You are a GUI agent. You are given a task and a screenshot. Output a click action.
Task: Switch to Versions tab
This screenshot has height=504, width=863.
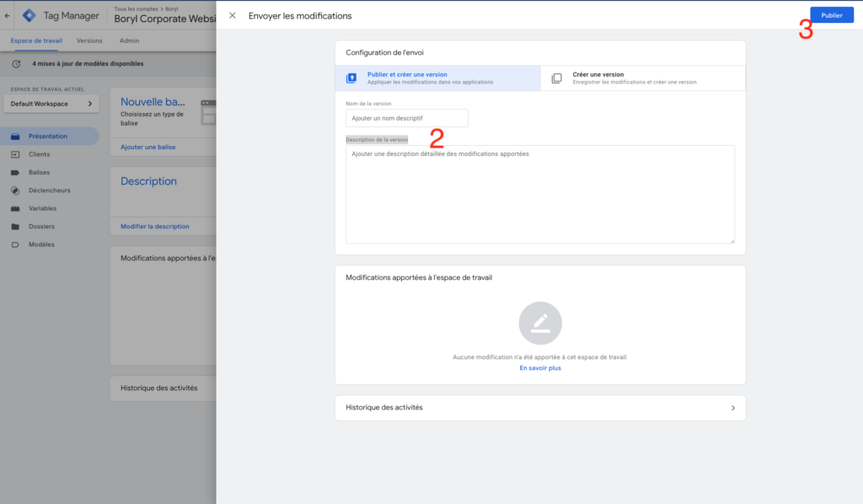pyautogui.click(x=89, y=40)
